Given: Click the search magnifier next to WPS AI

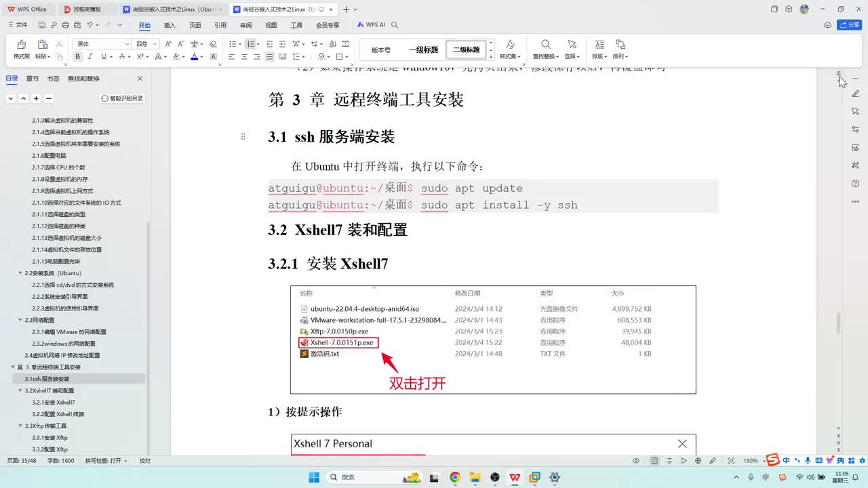Looking at the screenshot, I should tap(395, 25).
